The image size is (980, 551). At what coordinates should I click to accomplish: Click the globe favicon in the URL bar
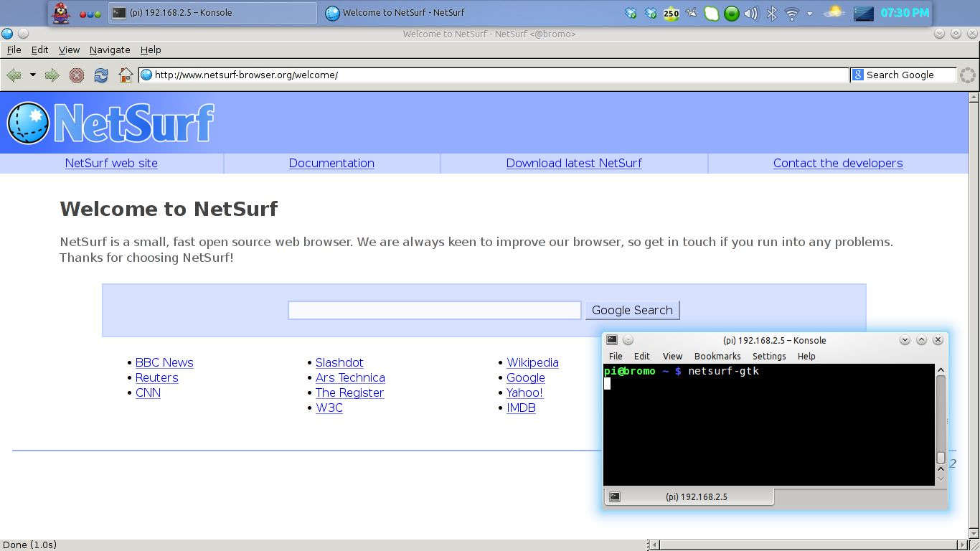(x=146, y=75)
